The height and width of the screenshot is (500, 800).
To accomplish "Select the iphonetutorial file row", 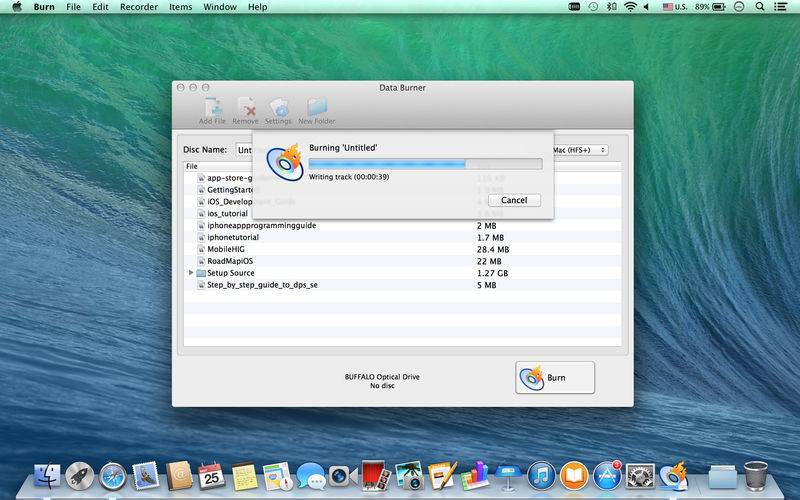I will click(402, 237).
